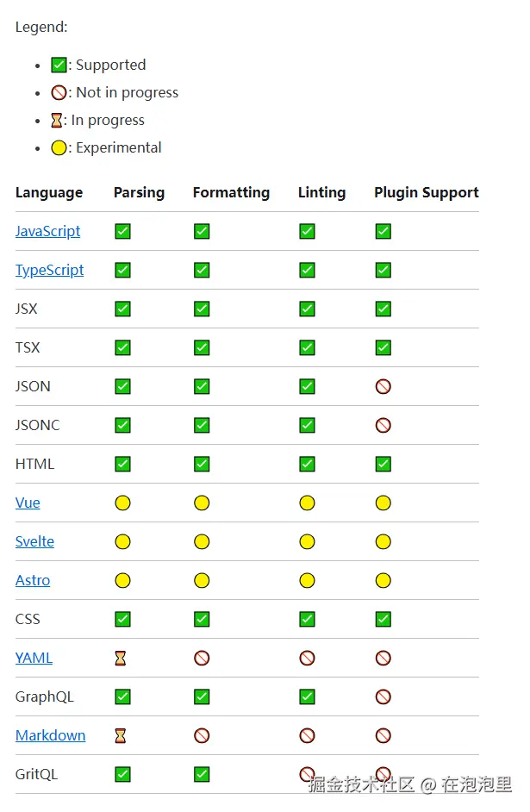The width and height of the screenshot is (530, 812).
Task: Open the JavaScript language link
Action: tap(47, 231)
